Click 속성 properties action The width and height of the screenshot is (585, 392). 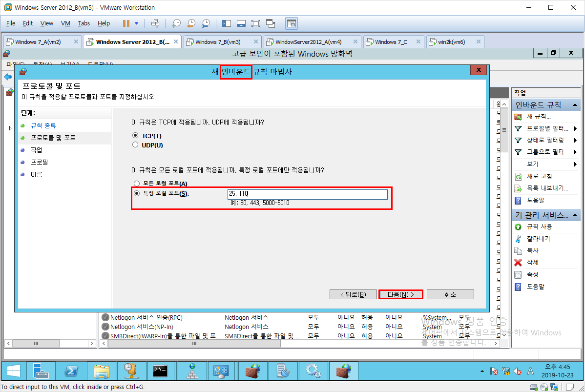(532, 275)
